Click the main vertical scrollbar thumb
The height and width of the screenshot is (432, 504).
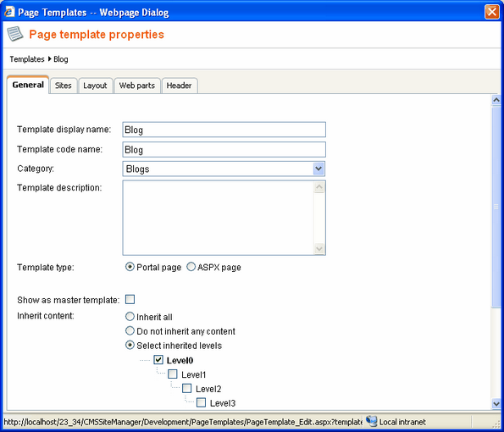[496, 207]
